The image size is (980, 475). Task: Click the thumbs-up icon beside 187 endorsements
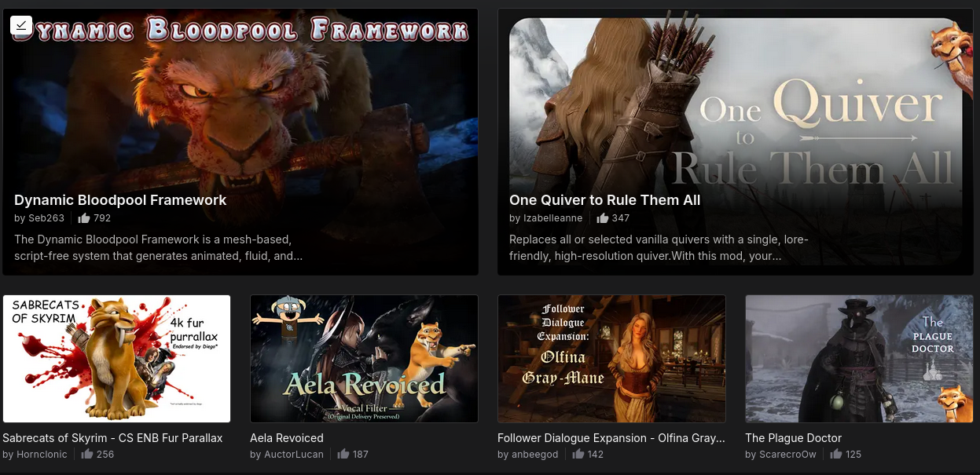pyautogui.click(x=343, y=454)
